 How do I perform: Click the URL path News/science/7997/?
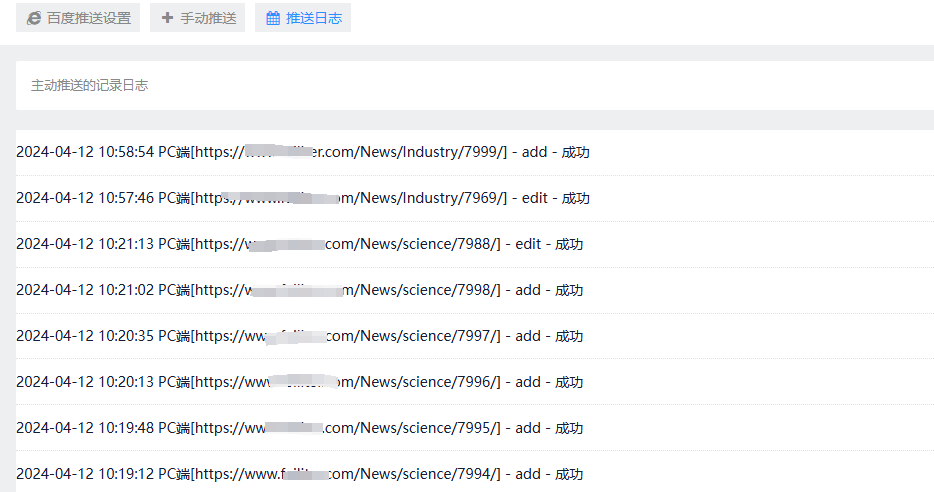coord(428,336)
